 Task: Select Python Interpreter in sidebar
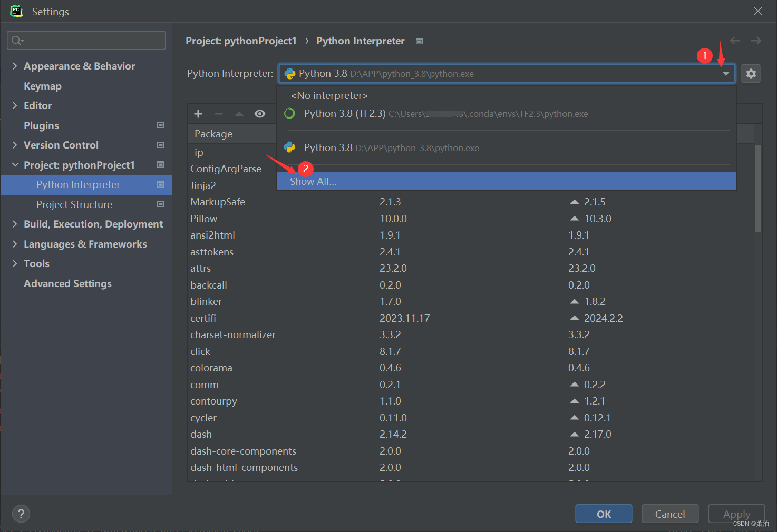[86, 185]
